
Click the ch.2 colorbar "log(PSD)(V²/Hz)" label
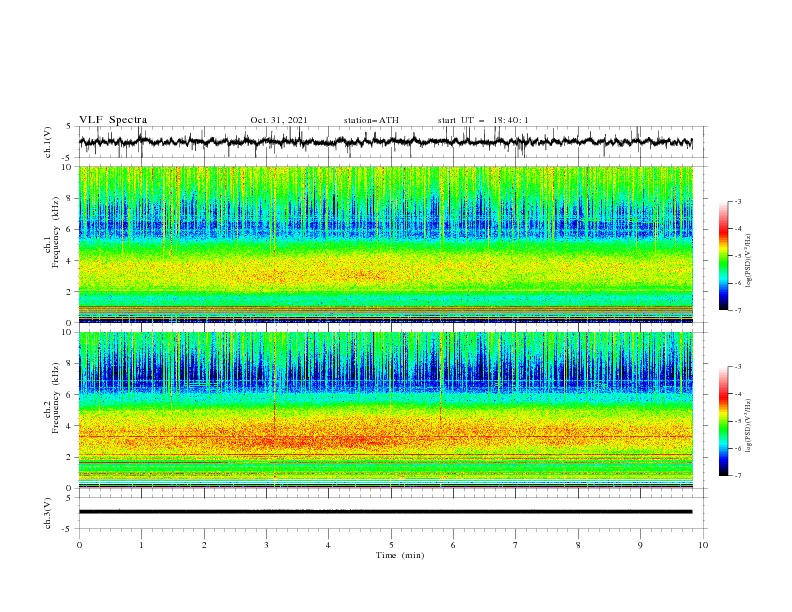pos(748,426)
